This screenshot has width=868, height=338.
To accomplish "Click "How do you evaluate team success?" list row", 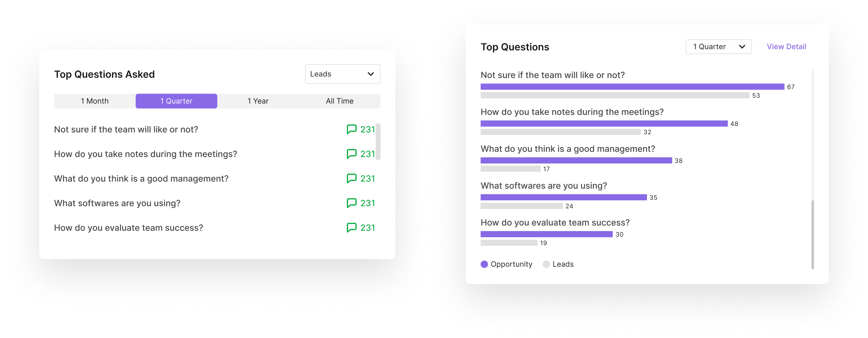I will pyautogui.click(x=128, y=228).
